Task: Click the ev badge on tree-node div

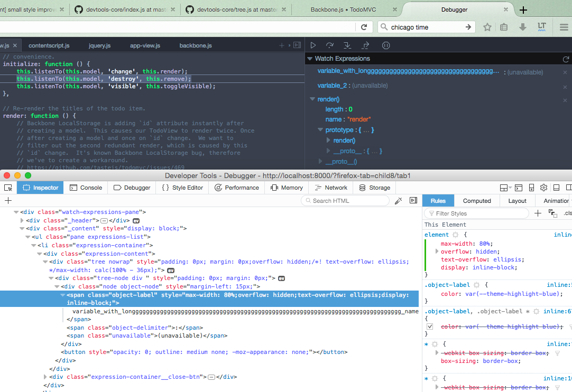Action: click(282, 278)
